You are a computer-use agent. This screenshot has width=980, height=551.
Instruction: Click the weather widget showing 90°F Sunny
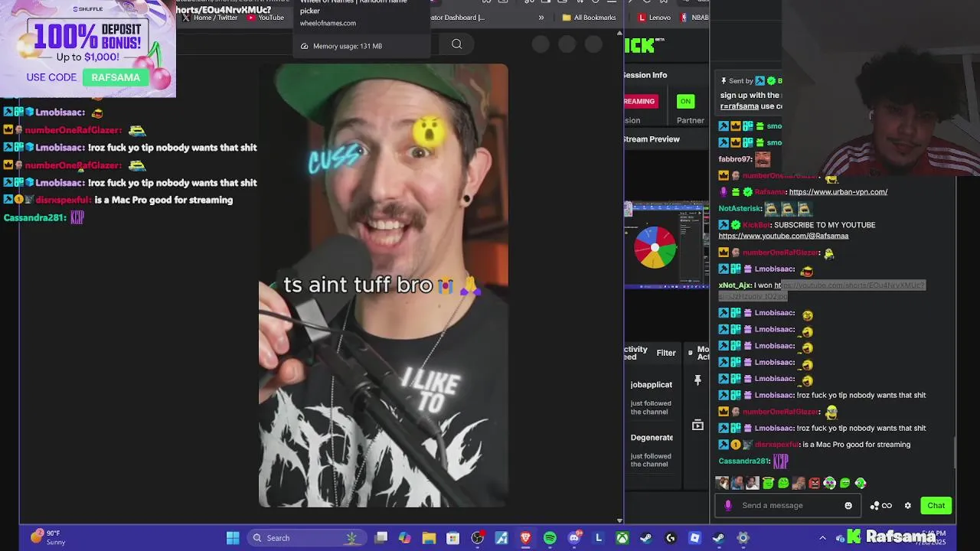point(47,537)
